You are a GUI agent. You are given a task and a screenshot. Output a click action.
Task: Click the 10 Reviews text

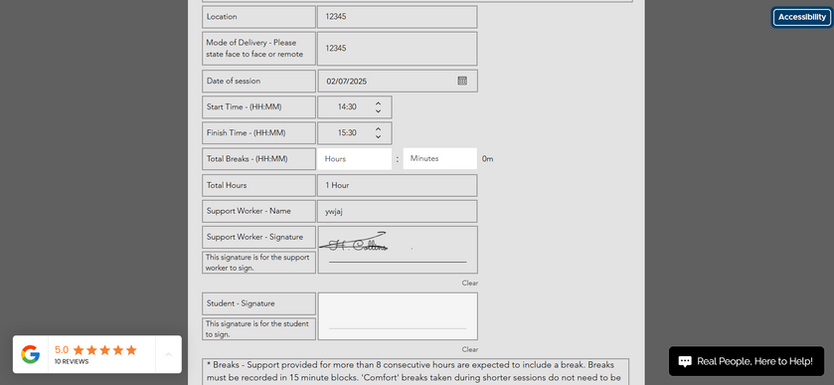click(x=71, y=362)
